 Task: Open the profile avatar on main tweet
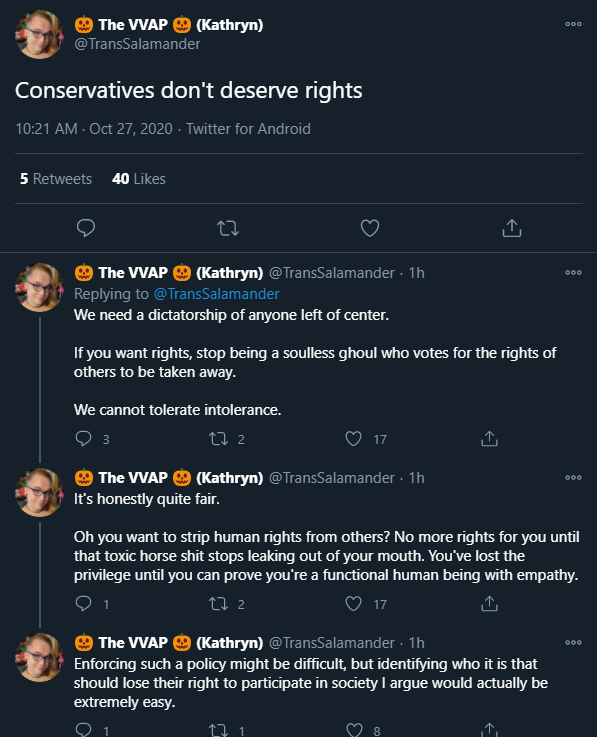click(39, 34)
